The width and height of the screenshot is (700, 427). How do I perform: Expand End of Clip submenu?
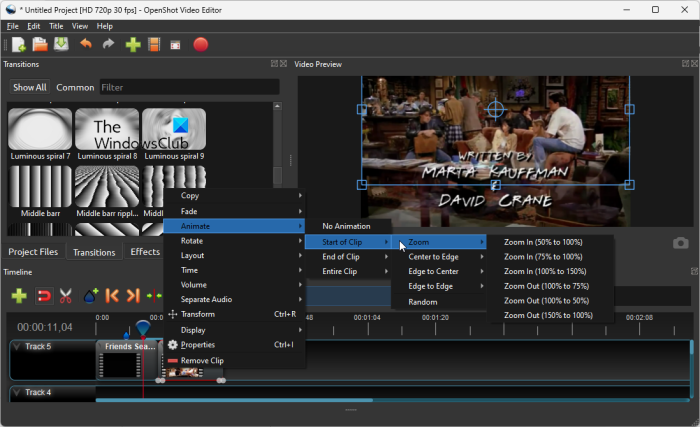[348, 257]
